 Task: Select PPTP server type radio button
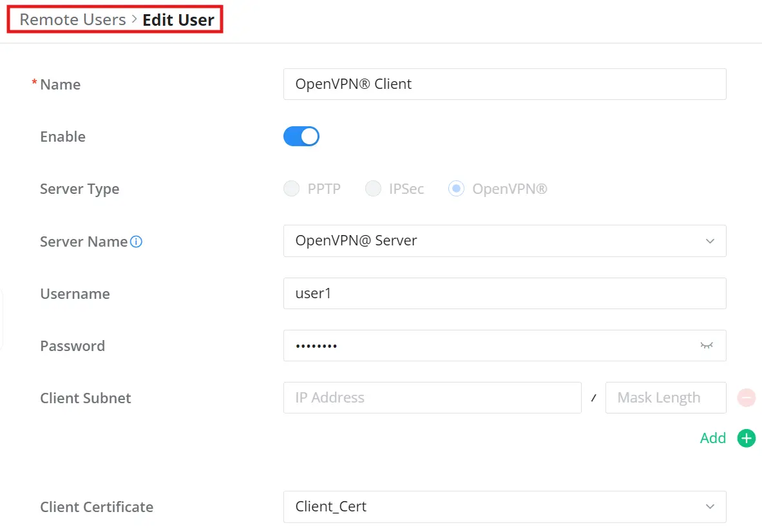(292, 189)
